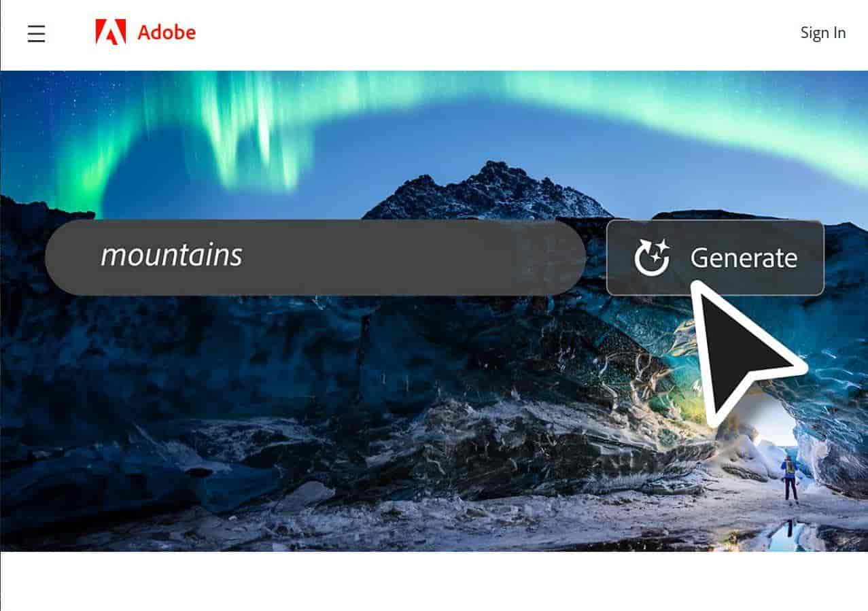868x611 pixels.
Task: Click the red Adobe logo icon
Action: (x=111, y=32)
